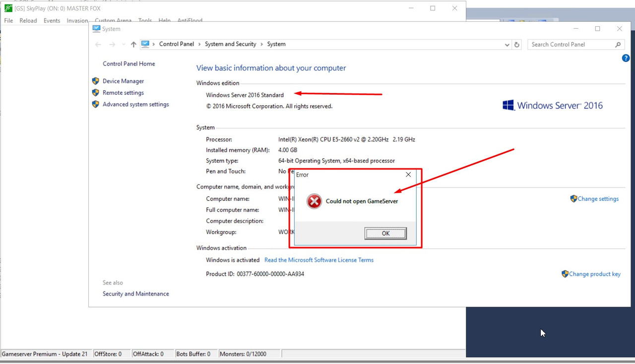The width and height of the screenshot is (635, 364).
Task: Click the Product ID value text
Action: (x=270, y=274)
